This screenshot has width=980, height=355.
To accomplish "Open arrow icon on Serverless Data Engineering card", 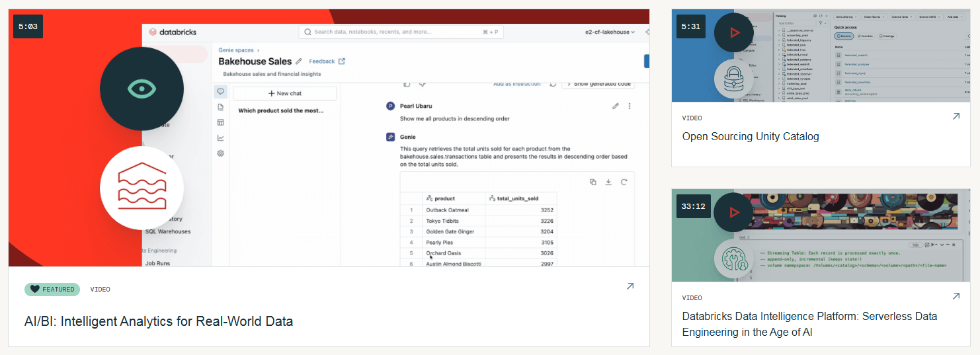I will 956,296.
